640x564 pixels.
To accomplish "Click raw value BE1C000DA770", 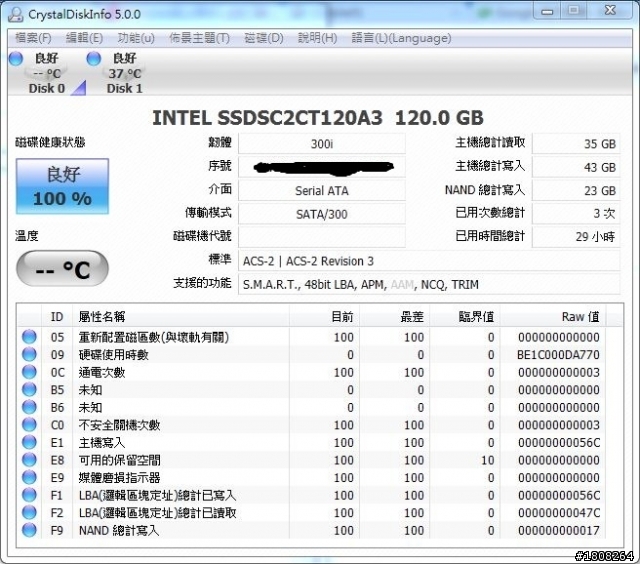I will coord(558,355).
